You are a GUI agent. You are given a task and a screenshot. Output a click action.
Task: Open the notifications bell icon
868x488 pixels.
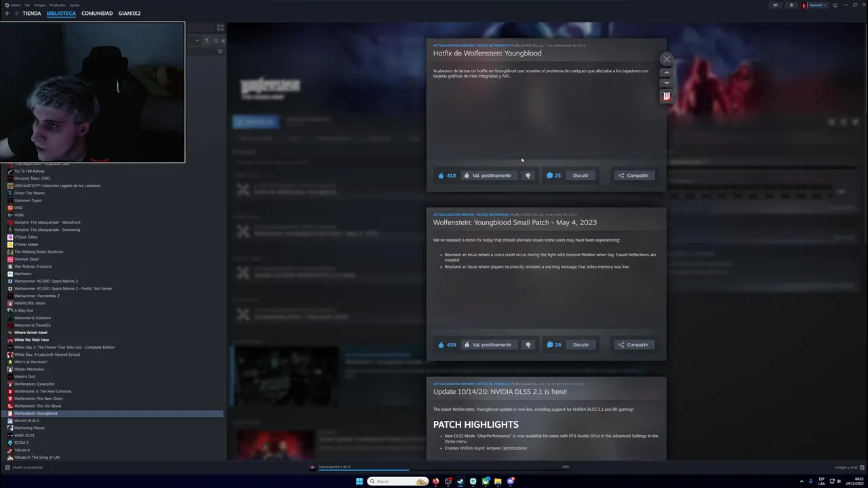[x=791, y=5]
